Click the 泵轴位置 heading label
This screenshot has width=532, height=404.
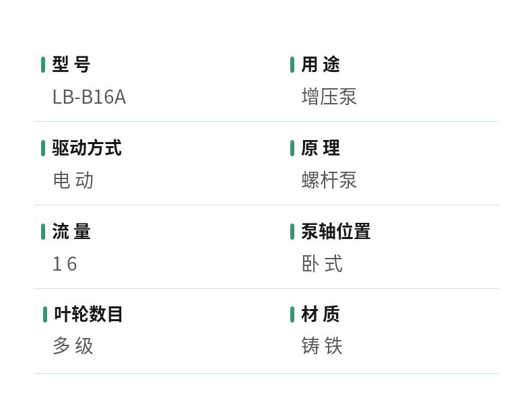[x=335, y=232]
